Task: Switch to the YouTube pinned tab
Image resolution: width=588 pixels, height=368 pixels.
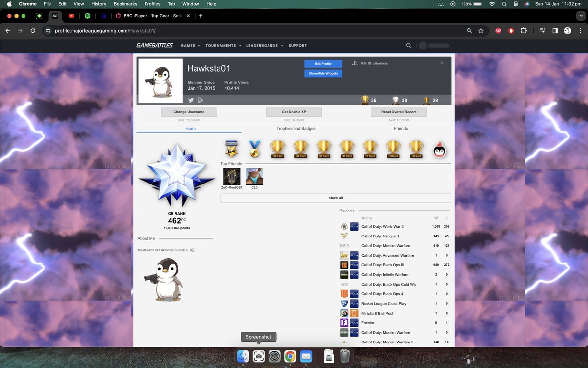Action: coord(72,16)
